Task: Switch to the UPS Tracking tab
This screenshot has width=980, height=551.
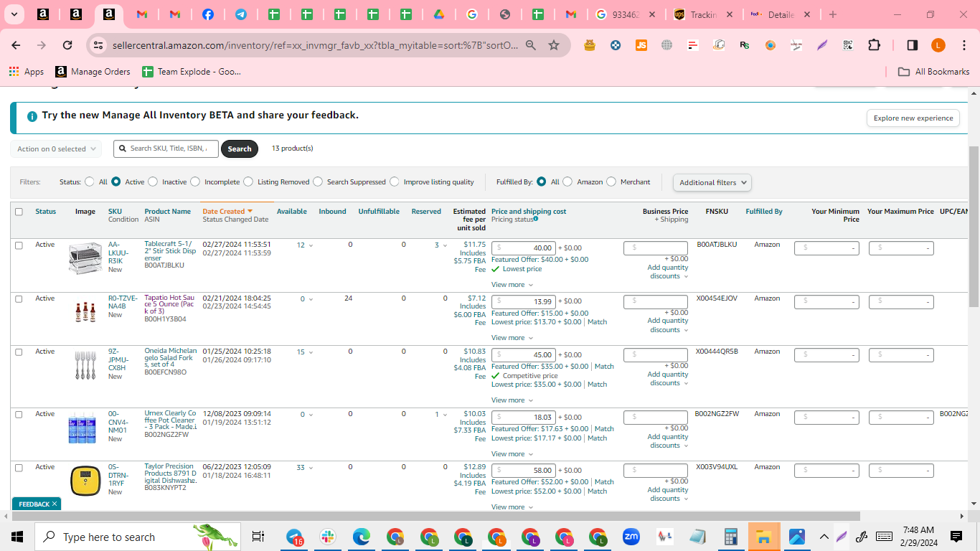Action: click(x=703, y=14)
